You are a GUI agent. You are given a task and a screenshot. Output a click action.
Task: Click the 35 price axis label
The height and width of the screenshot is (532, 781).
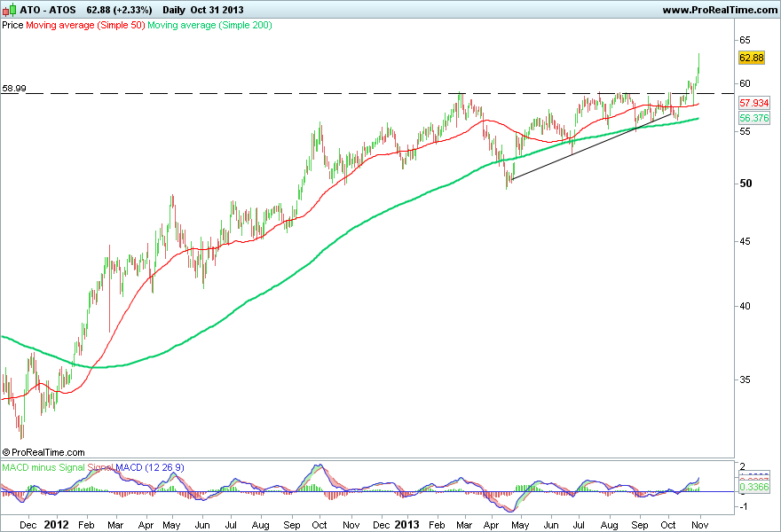745,379
